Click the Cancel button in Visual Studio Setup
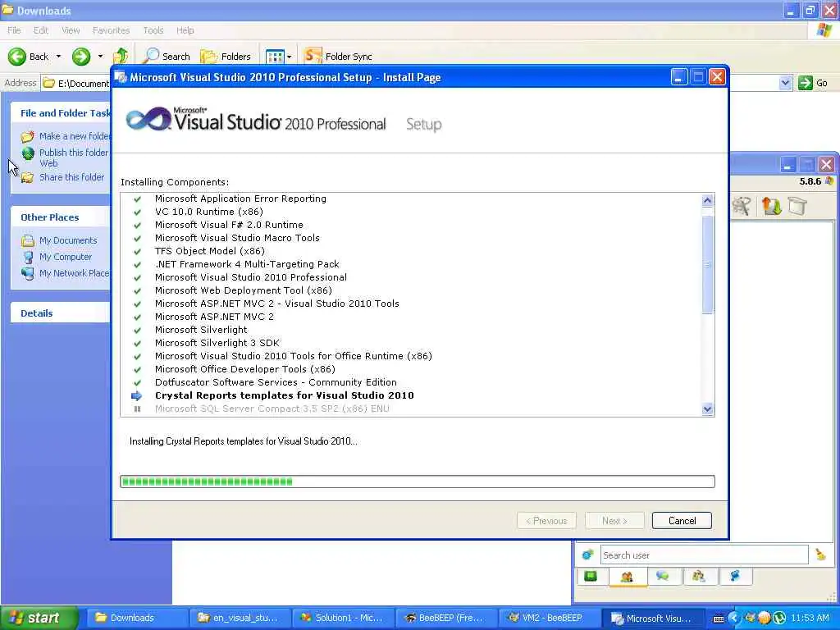Image resolution: width=840 pixels, height=630 pixels. [x=682, y=521]
